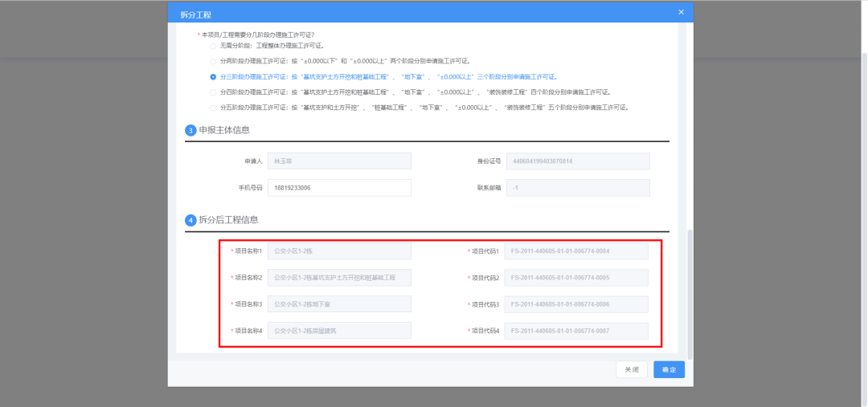Click the 项目代码1 label

485,251
